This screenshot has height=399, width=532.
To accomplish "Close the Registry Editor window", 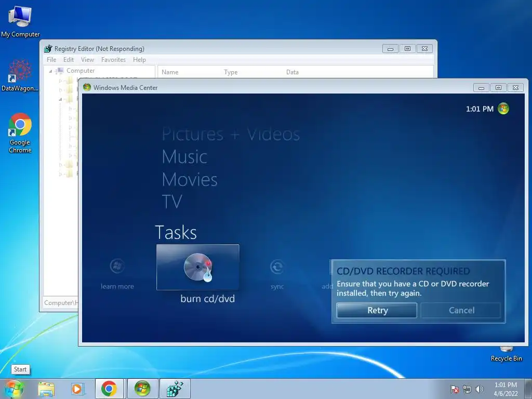I will [x=425, y=49].
